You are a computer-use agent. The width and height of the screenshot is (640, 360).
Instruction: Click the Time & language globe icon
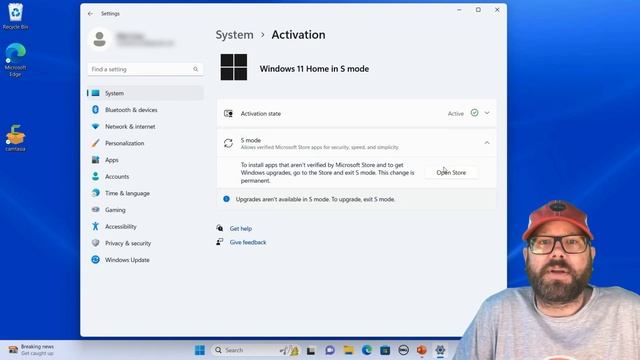coord(96,193)
